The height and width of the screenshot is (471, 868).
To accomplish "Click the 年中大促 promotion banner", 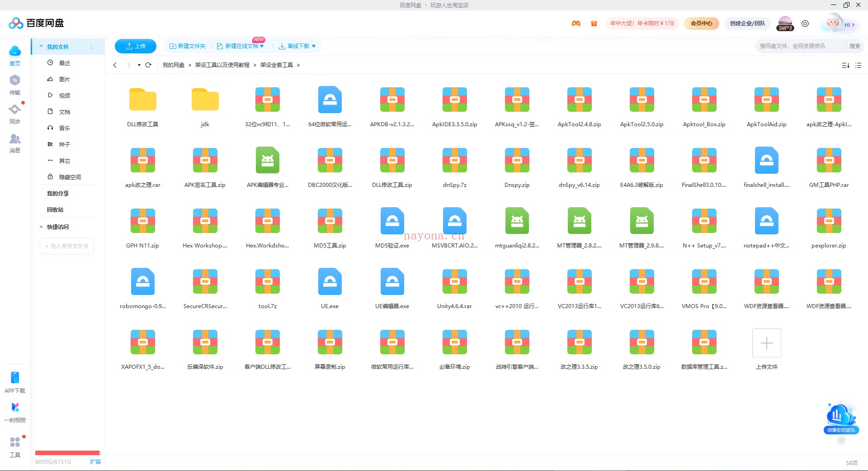I will click(x=642, y=24).
